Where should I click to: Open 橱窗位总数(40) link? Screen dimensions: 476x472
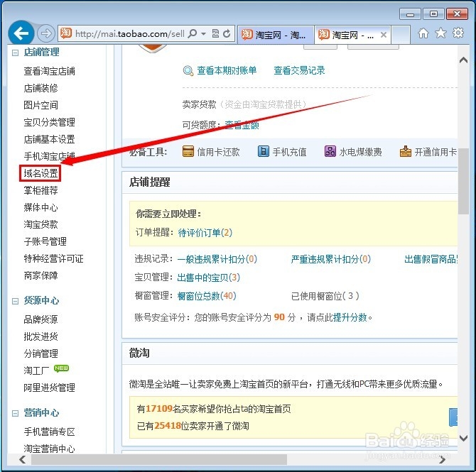[207, 296]
